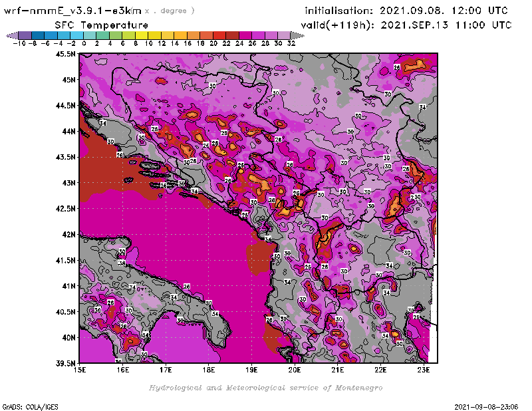Click the '42.5N' latitude axis label
532x411 pixels.
point(66,209)
